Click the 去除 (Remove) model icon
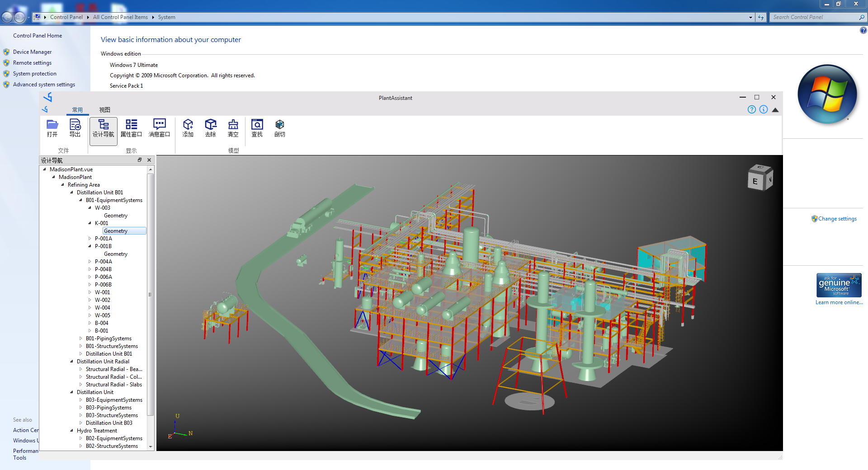The height and width of the screenshot is (470, 868). [211, 128]
